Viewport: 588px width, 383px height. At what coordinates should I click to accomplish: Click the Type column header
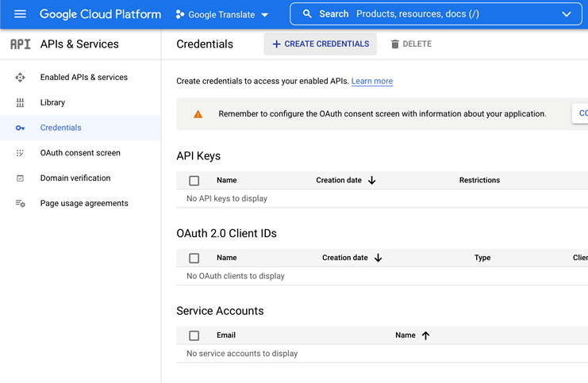[482, 258]
